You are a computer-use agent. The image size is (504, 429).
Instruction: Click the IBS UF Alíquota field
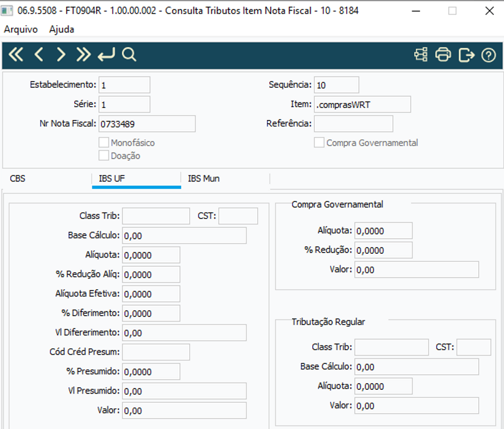click(x=151, y=255)
